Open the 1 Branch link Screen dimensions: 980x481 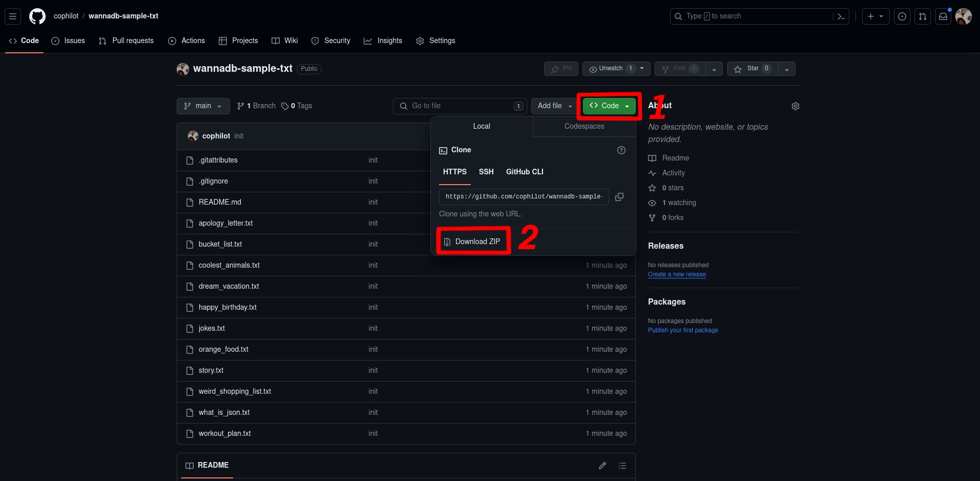coord(256,106)
